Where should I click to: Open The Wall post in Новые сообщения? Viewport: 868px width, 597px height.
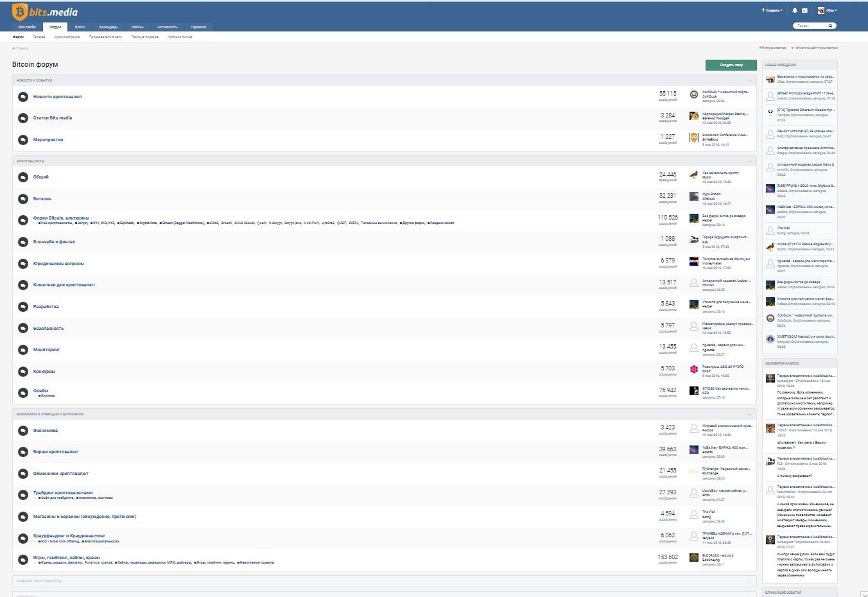pyautogui.click(x=783, y=228)
